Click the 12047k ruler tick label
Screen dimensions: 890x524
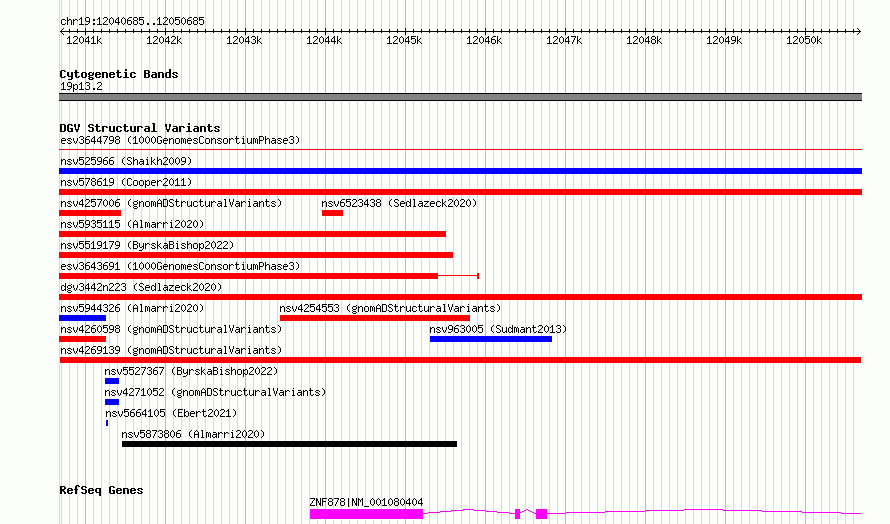click(x=564, y=40)
